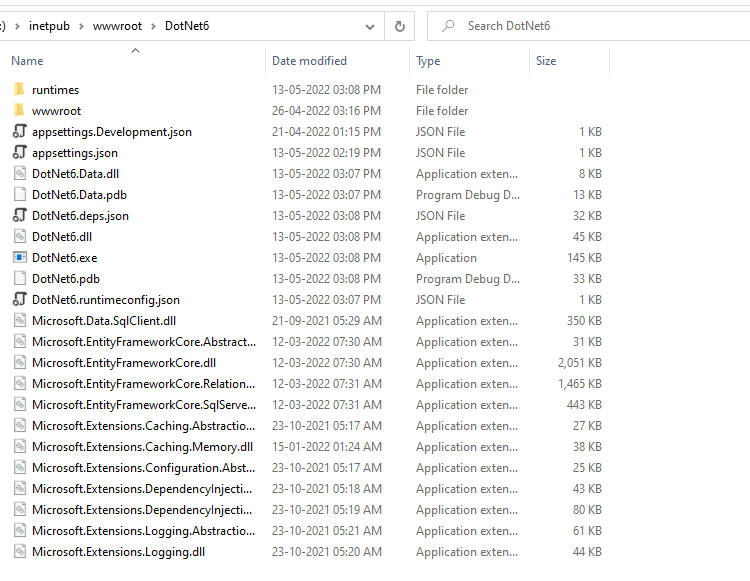Click the runtimes folder icon
Screen dimensions: 750x581
(x=19, y=89)
